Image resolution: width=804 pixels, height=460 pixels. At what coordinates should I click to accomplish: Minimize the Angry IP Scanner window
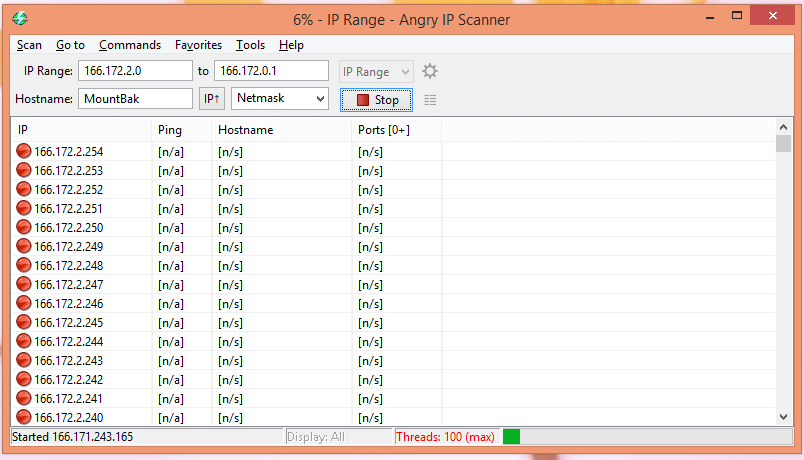(x=710, y=16)
